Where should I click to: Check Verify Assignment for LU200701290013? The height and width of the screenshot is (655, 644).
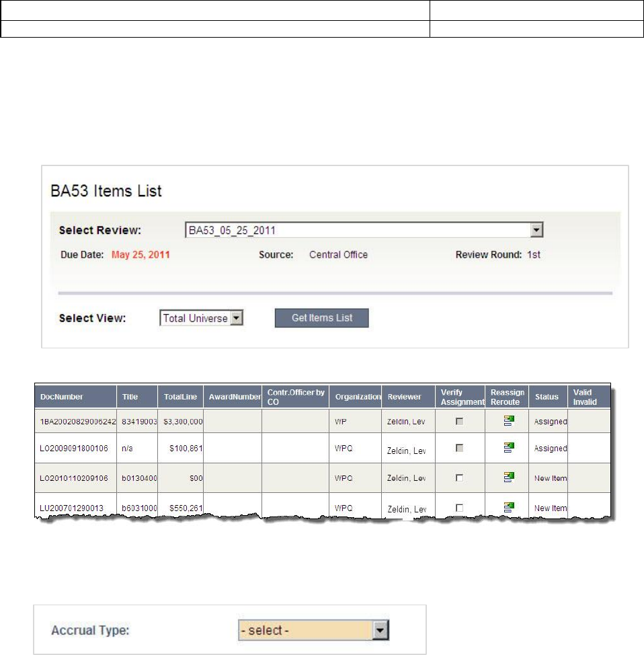click(459, 508)
